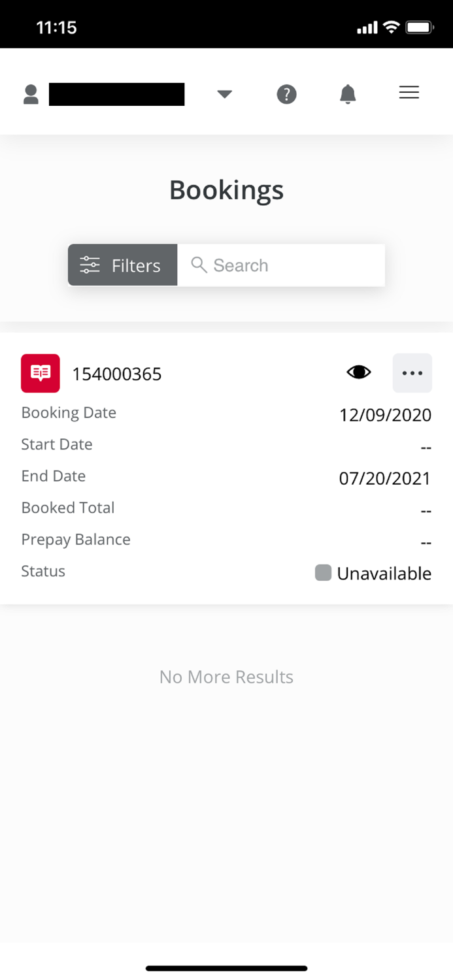Click the gray status indicator next to Unavailable
Viewport: 453px width, 980px height.
324,572
